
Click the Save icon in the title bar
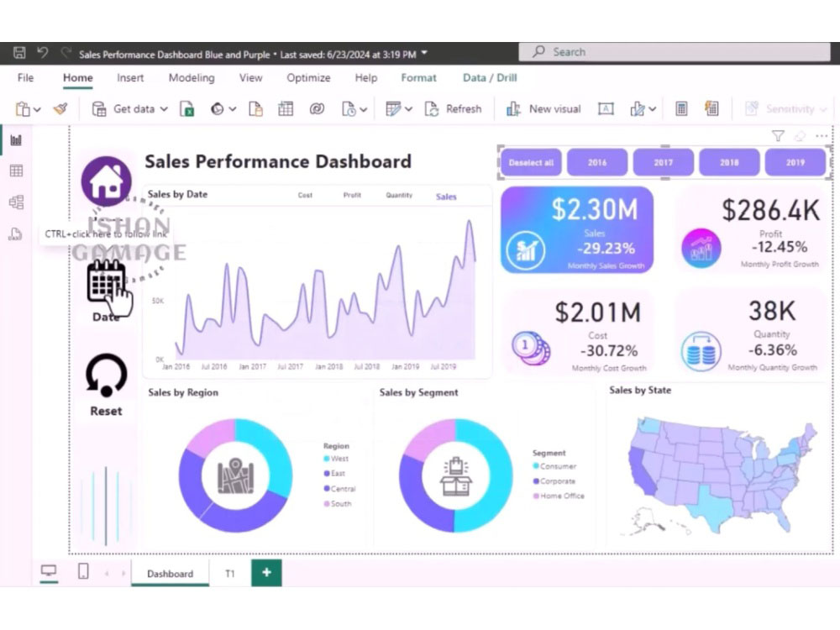19,52
